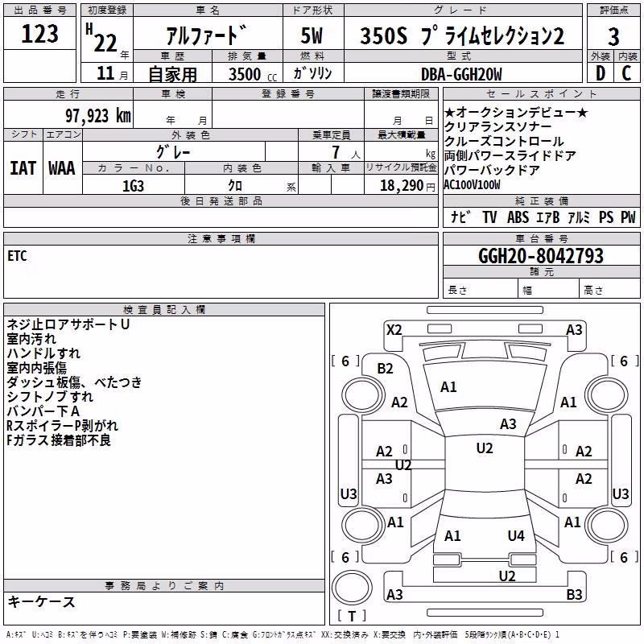Click the inspector note シフトノブすれ
This screenshot has height=644, width=644.
(x=50, y=397)
